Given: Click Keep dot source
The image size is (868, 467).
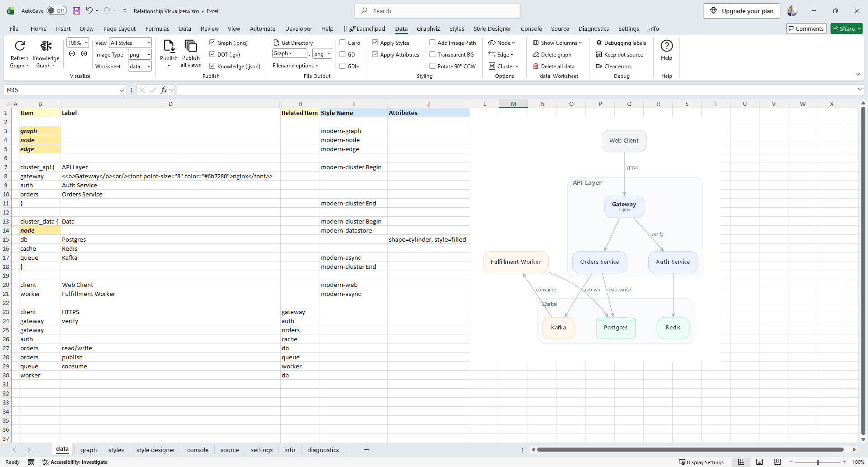Looking at the screenshot, I should pyautogui.click(x=619, y=54).
